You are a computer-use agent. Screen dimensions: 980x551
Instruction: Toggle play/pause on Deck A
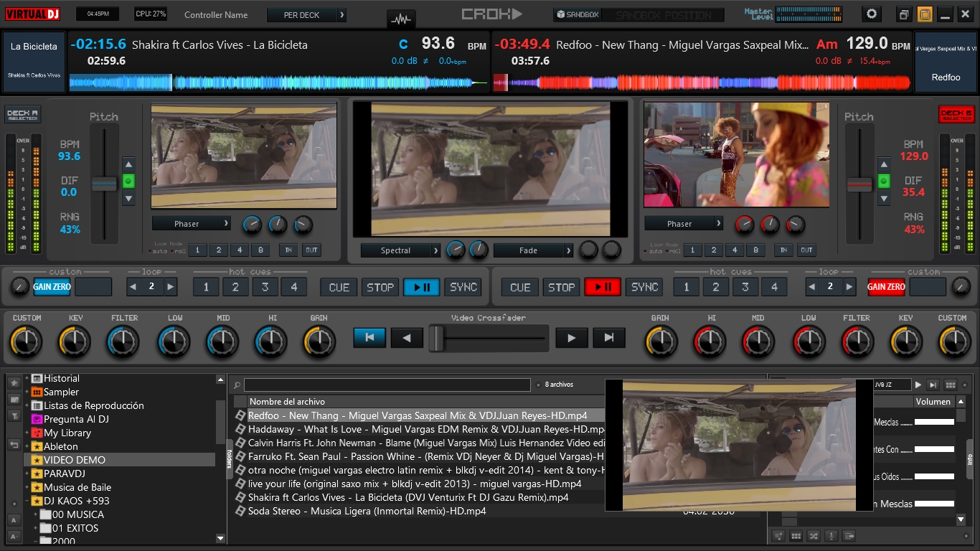[x=421, y=287]
